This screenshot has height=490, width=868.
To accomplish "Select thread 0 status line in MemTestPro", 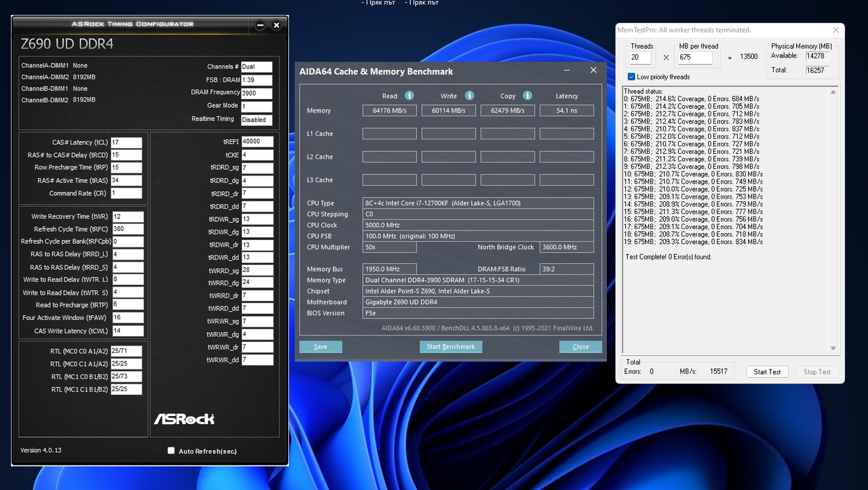I will [x=692, y=99].
